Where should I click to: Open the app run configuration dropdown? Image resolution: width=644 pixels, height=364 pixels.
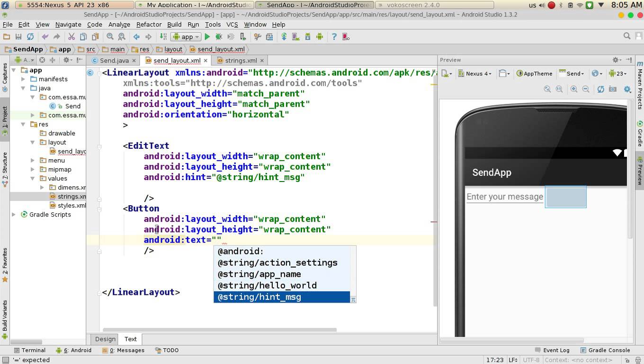185,36
